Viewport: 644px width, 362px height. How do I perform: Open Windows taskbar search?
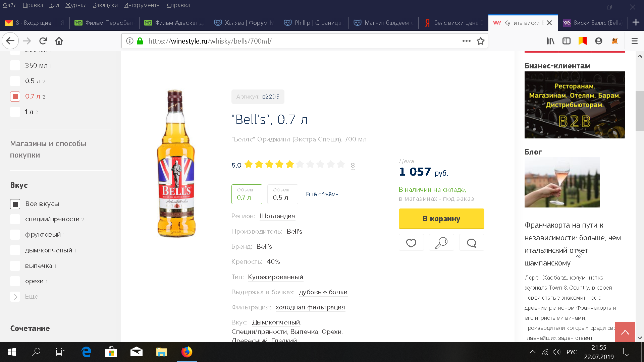click(x=36, y=352)
